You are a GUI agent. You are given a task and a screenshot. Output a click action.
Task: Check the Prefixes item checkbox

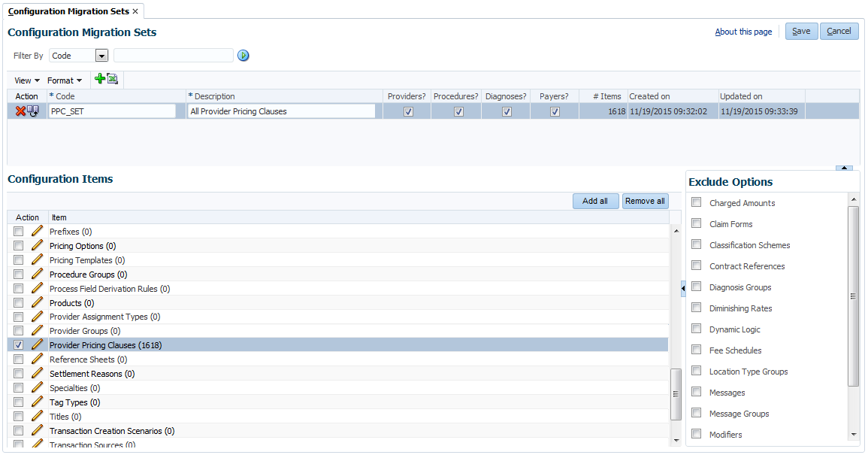(18, 231)
